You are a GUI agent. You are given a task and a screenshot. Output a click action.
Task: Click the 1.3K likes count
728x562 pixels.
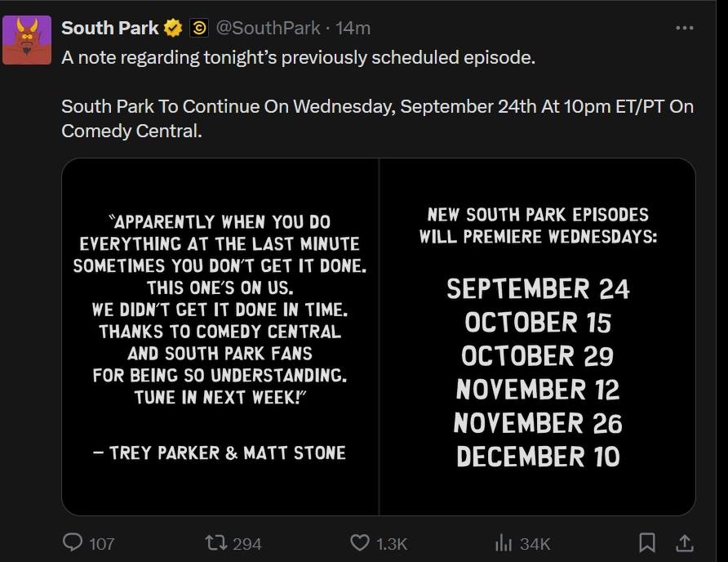(391, 543)
